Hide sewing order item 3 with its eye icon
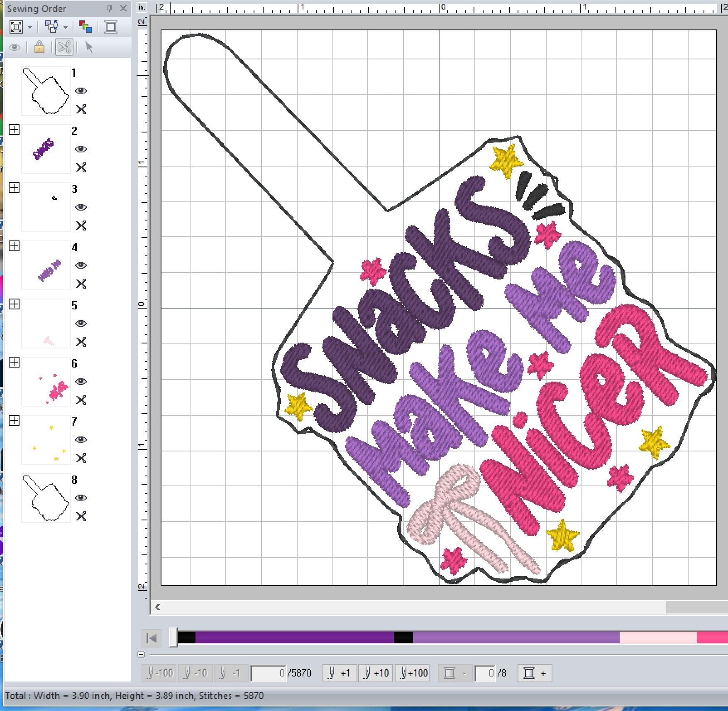The width and height of the screenshot is (728, 711). pos(81,207)
